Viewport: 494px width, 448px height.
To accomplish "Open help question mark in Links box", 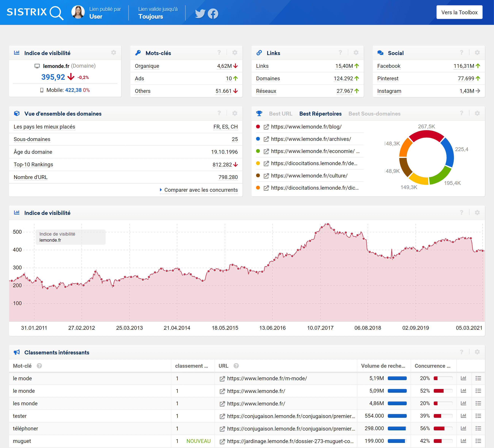I will 340,53.
